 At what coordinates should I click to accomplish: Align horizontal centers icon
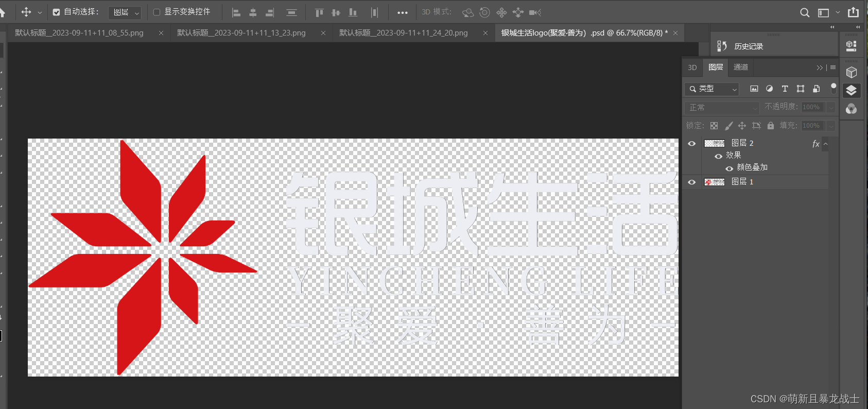(x=253, y=12)
